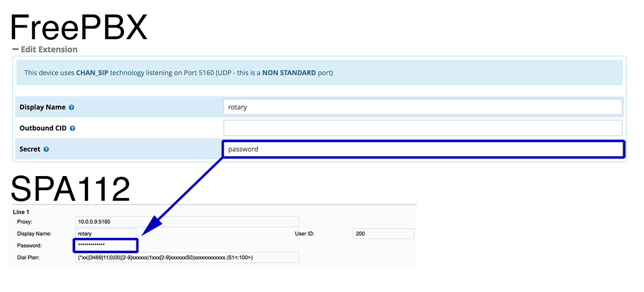The image size is (644, 292).
Task: Edit the SPA112 masked Password field
Action: [x=106, y=245]
